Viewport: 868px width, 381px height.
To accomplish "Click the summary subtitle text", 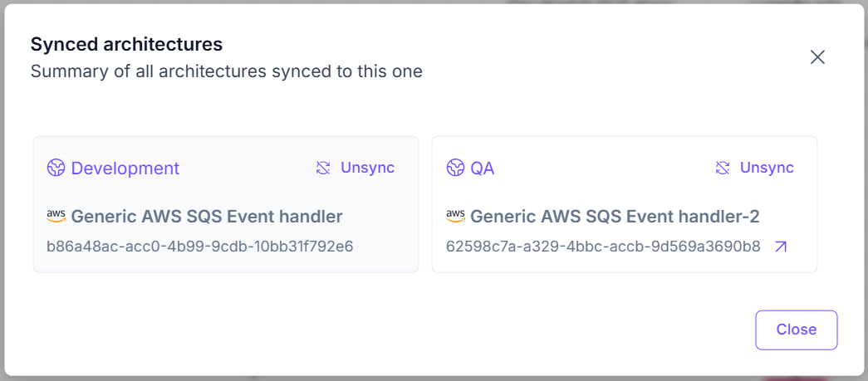I will 226,71.
